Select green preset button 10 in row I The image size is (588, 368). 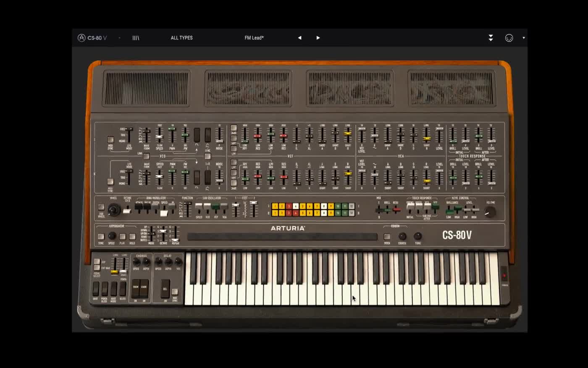(338, 206)
